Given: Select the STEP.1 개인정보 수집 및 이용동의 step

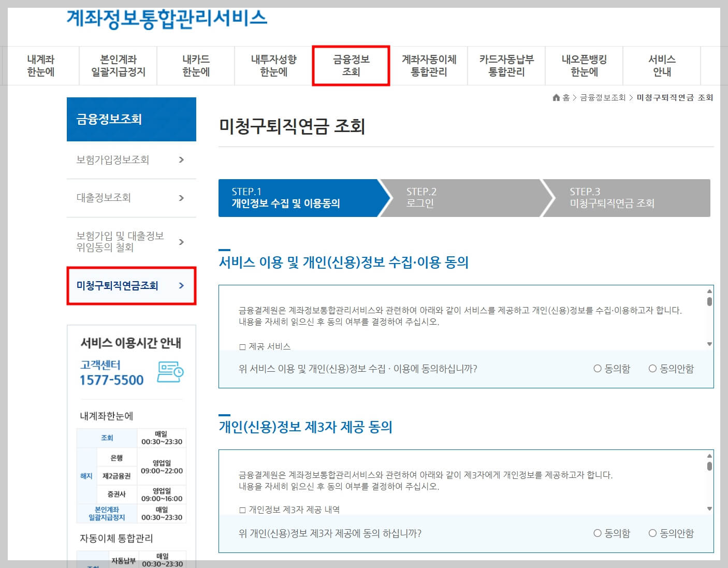Looking at the screenshot, I should [304, 198].
